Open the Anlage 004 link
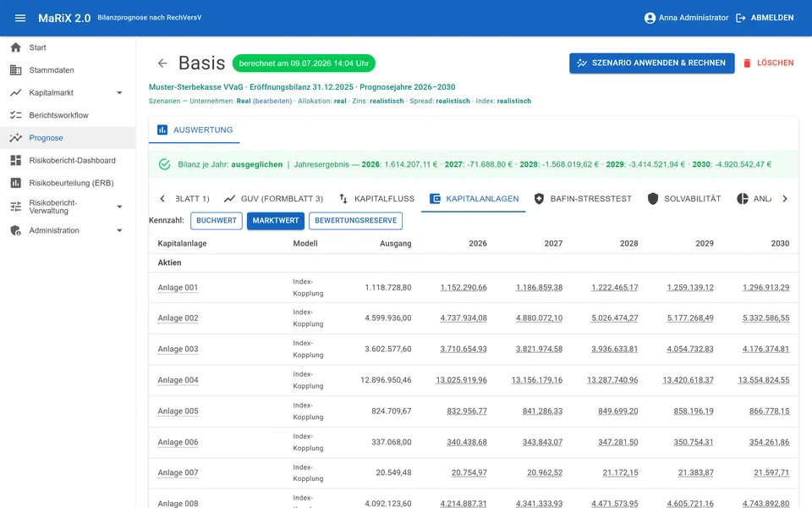This screenshot has height=508, width=812. 178,380
